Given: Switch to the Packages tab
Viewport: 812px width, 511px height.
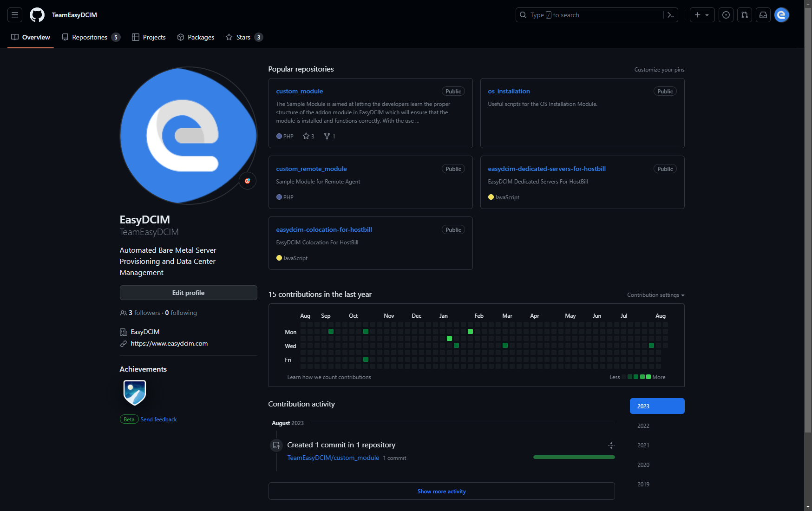Looking at the screenshot, I should click(x=196, y=37).
